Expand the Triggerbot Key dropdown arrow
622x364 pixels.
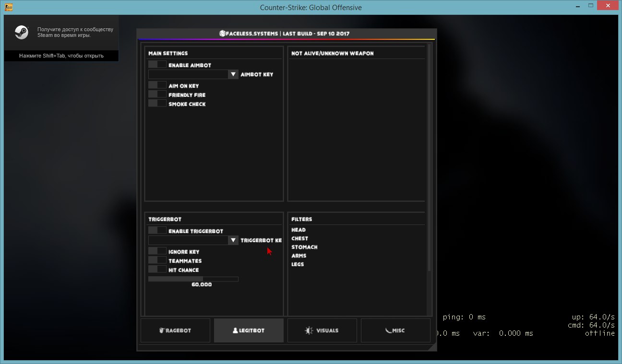tap(233, 240)
